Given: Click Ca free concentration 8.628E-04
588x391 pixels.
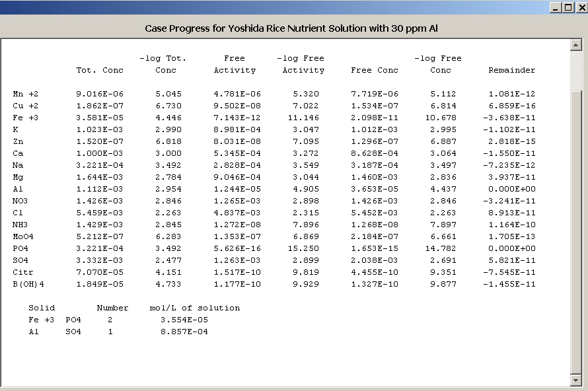Looking at the screenshot, I should tap(374, 153).
